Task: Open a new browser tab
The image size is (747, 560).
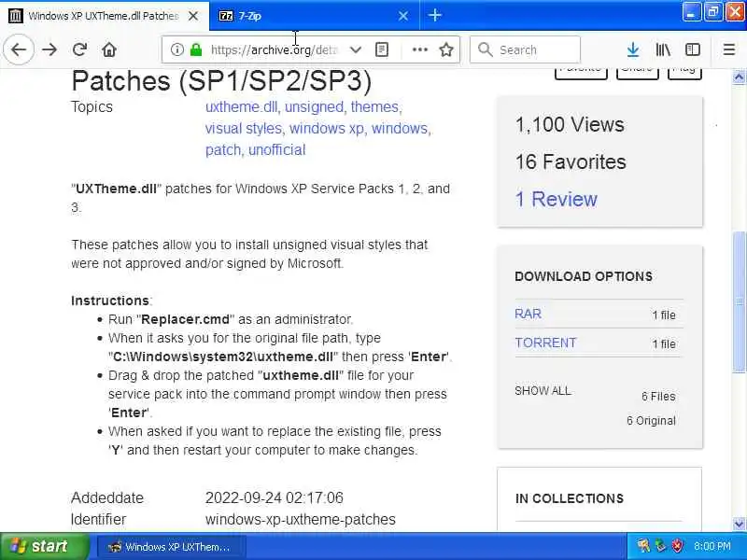Action: 434,15
